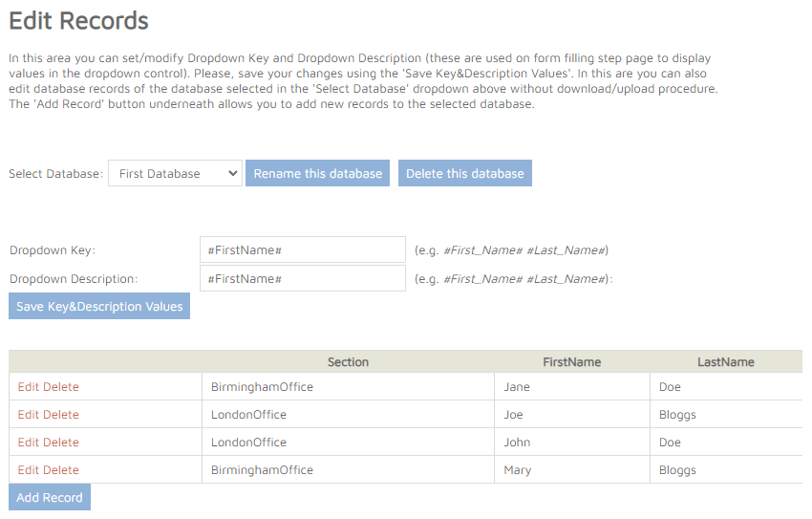
Task: Open Edit for the John Doe row
Action: 29,443
